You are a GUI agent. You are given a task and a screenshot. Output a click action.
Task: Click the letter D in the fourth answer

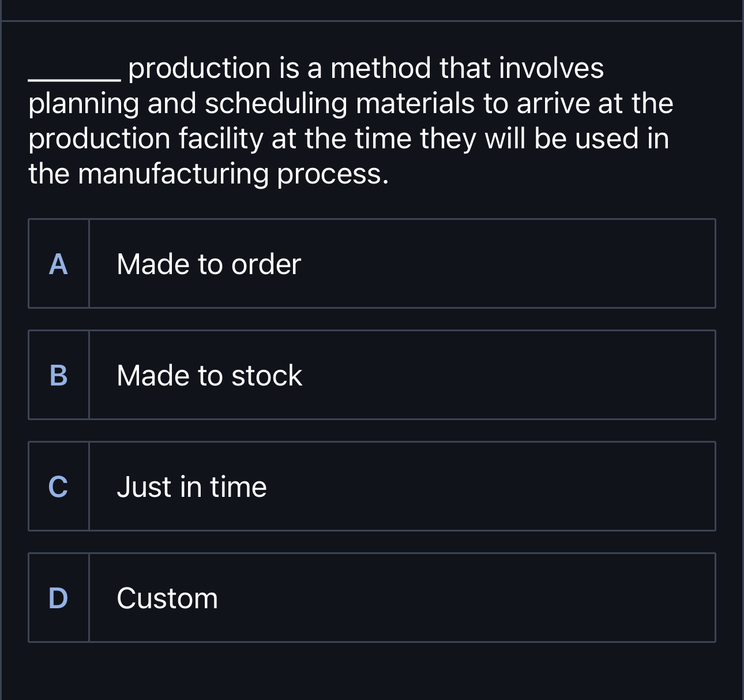(58, 598)
